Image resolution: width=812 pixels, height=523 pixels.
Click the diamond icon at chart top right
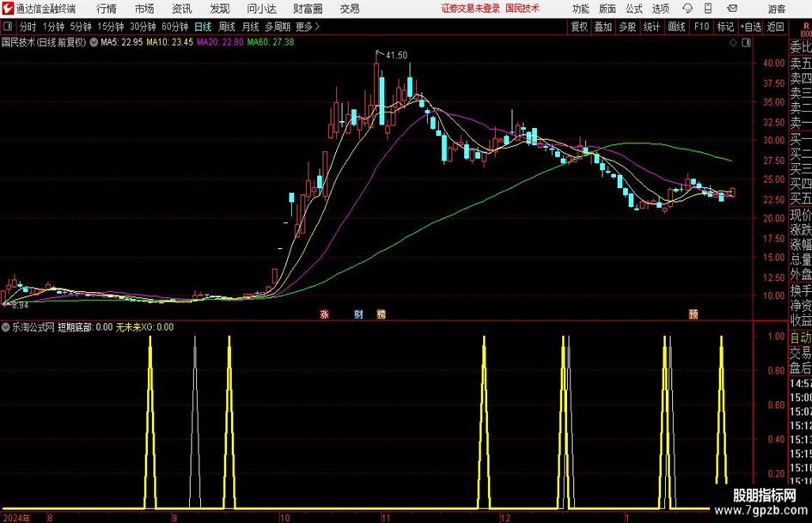pyautogui.click(x=733, y=43)
